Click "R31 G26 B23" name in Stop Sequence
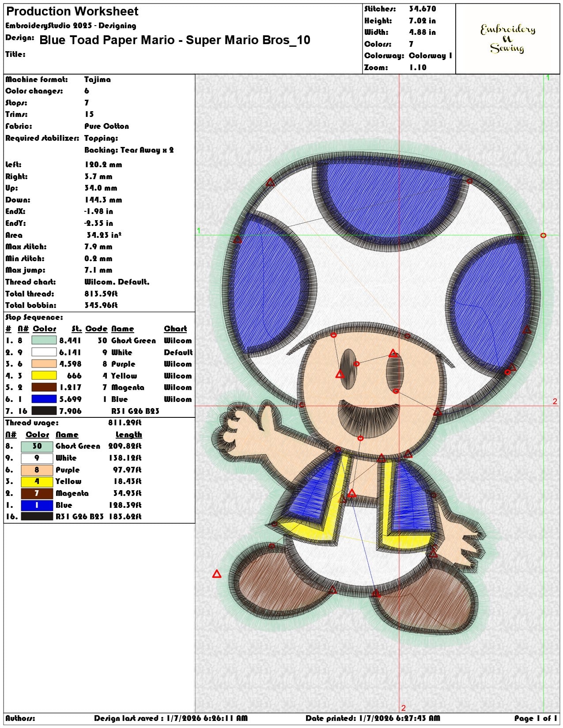The width and height of the screenshot is (563, 728). click(x=135, y=411)
